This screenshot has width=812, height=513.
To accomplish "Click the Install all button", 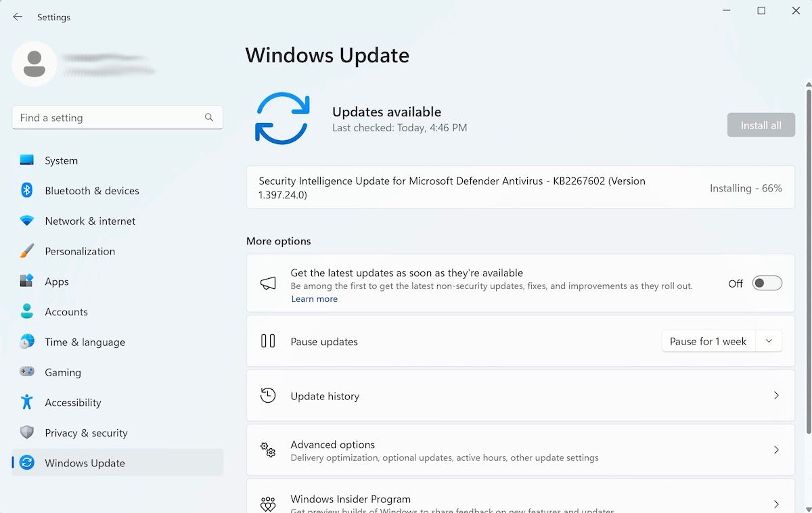I will [x=761, y=125].
